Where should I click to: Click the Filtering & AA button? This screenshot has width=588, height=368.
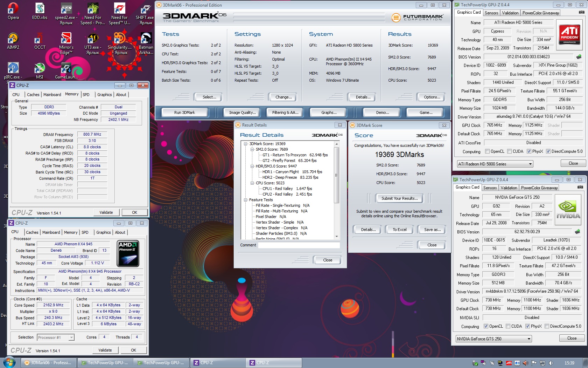(285, 113)
